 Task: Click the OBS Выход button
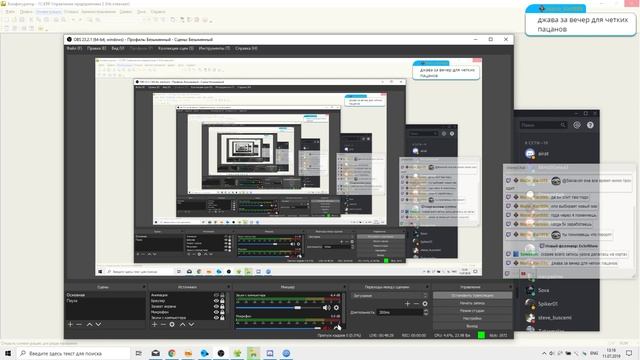coord(472,326)
